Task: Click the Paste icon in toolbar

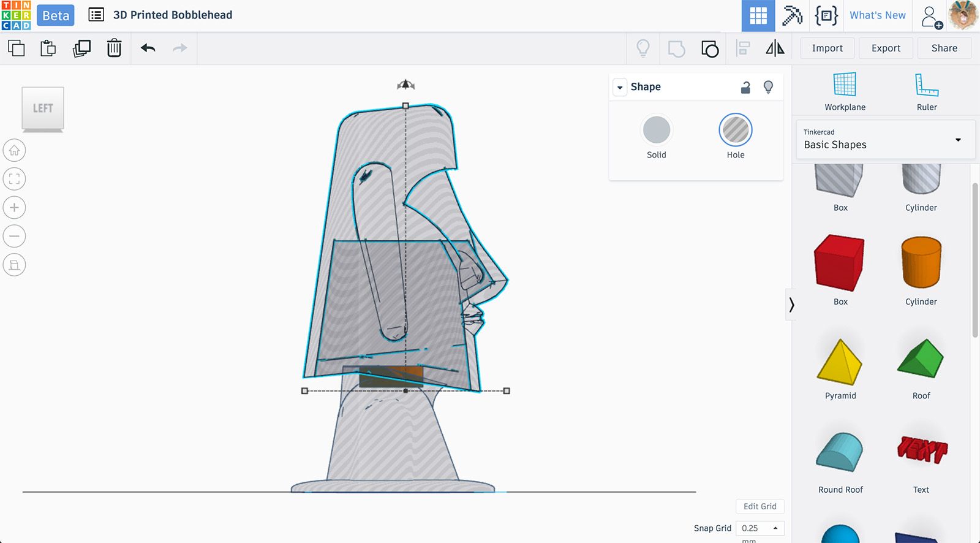Action: 48,48
